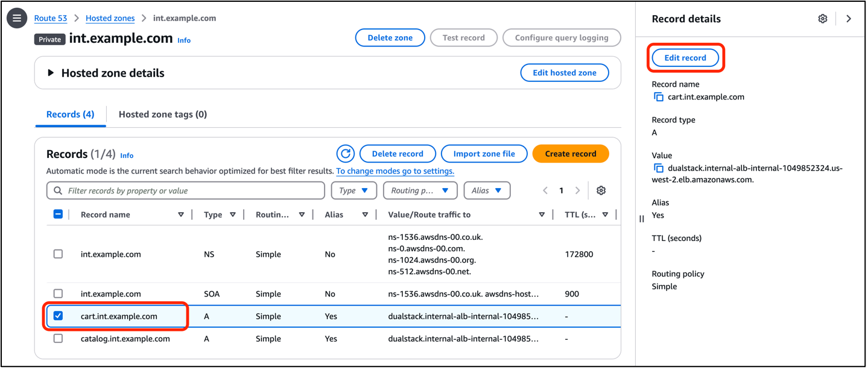This screenshot has width=868, height=370.
Task: Focus the filter records search field
Action: (186, 190)
